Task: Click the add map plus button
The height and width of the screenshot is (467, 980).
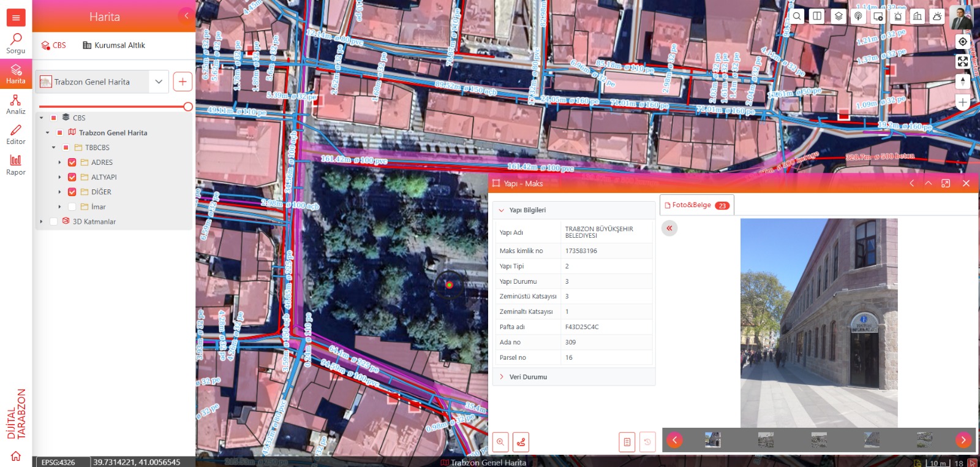Action: (x=183, y=82)
